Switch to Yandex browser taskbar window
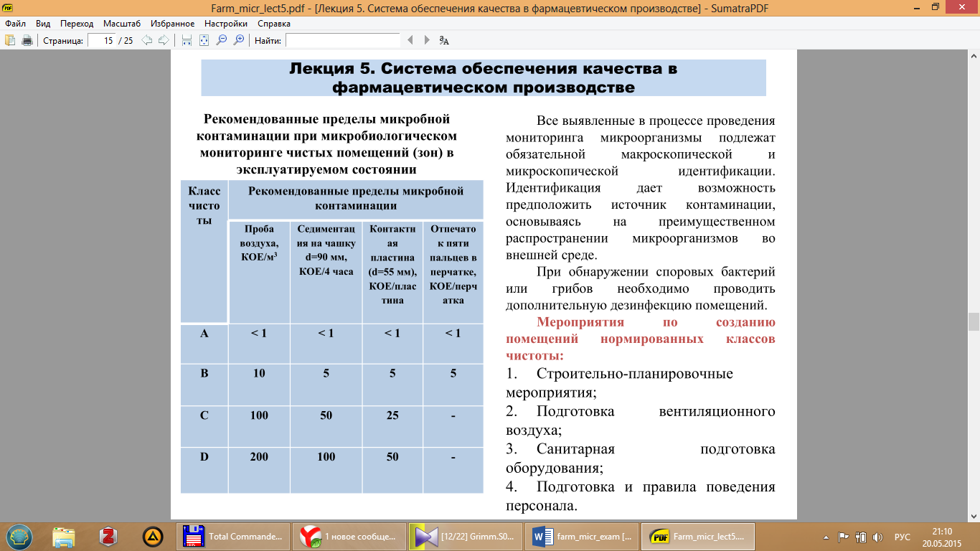The width and height of the screenshot is (980, 551). [x=351, y=536]
